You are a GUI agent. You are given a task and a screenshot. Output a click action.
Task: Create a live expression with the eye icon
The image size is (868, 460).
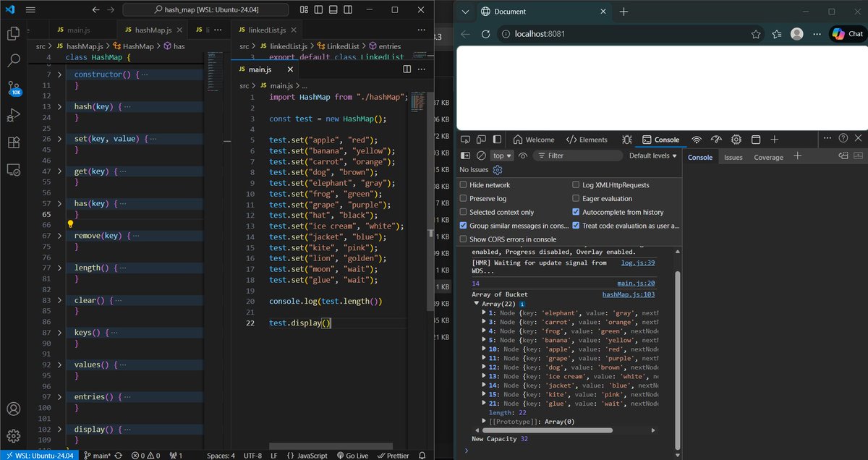tap(523, 156)
